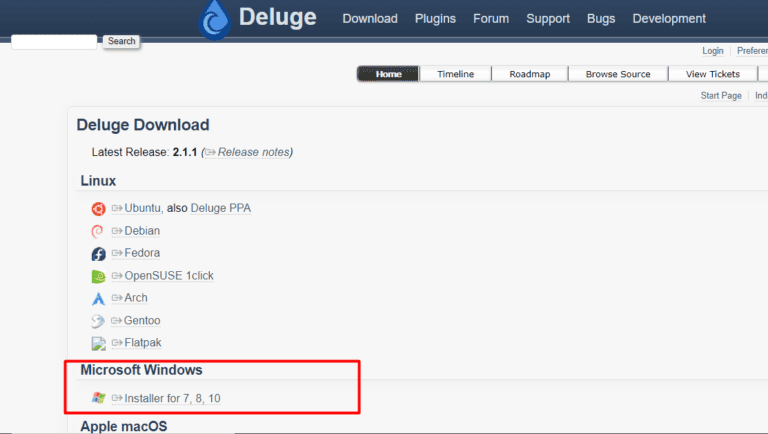The image size is (768, 434).
Task: Open the Deluge PPA link
Action: point(220,208)
